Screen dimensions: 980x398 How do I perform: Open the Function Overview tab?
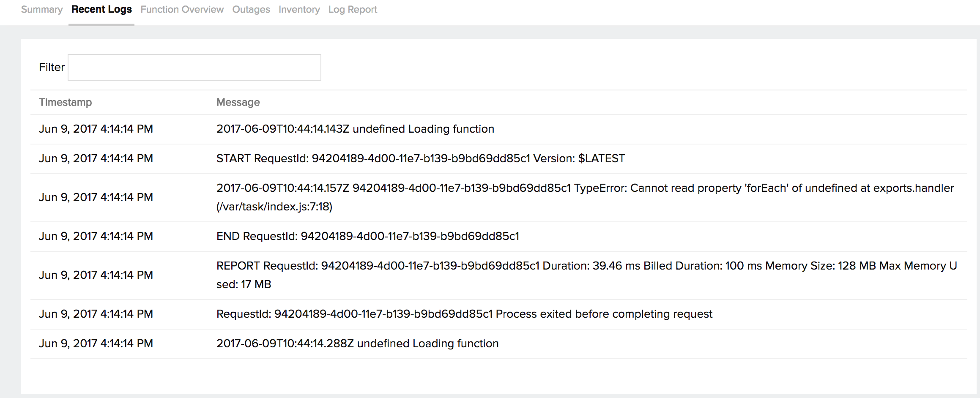182,9
